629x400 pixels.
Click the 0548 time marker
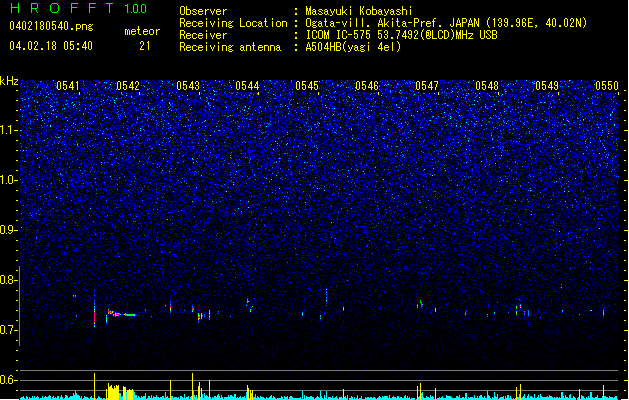coord(487,86)
